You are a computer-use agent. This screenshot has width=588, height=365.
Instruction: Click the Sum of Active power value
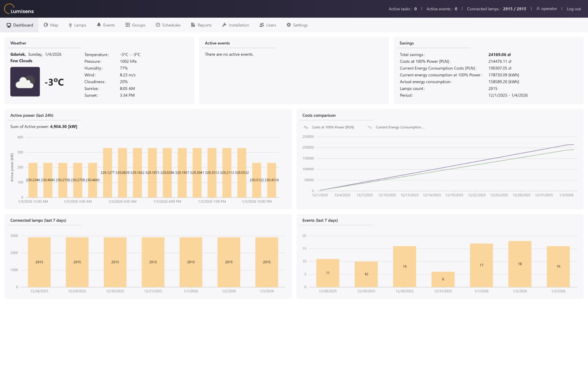pyautogui.click(x=64, y=127)
